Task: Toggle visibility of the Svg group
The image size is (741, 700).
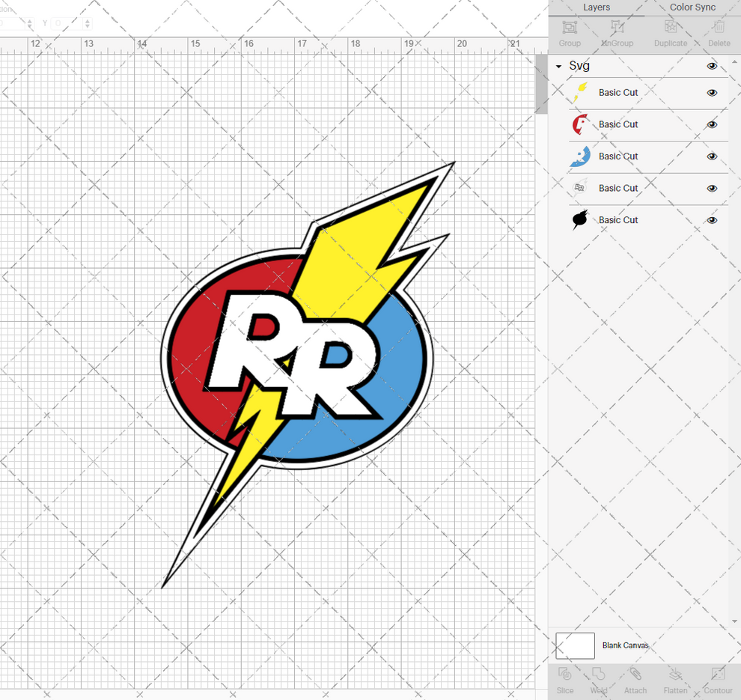Action: 712,66
